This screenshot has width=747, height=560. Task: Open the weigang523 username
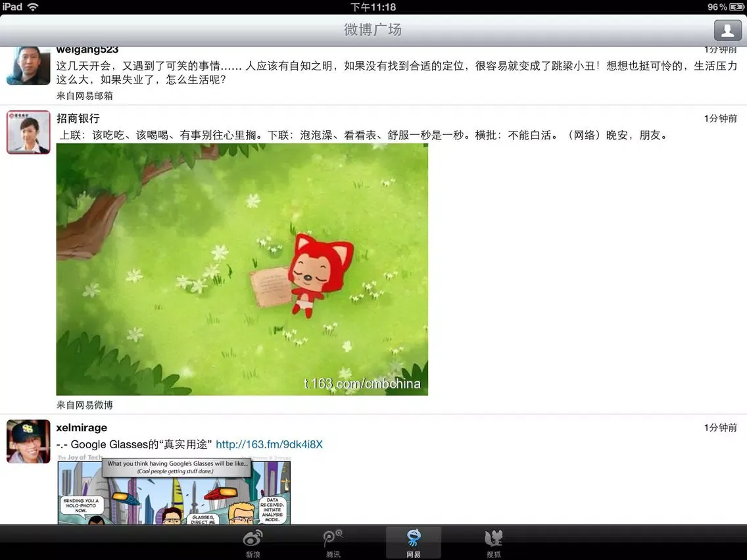(87, 49)
